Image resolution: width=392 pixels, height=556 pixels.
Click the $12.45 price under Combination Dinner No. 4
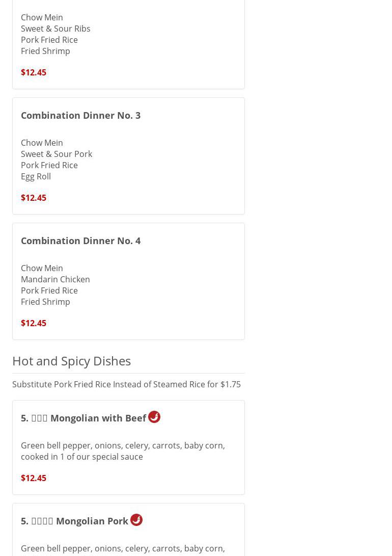[x=34, y=323]
